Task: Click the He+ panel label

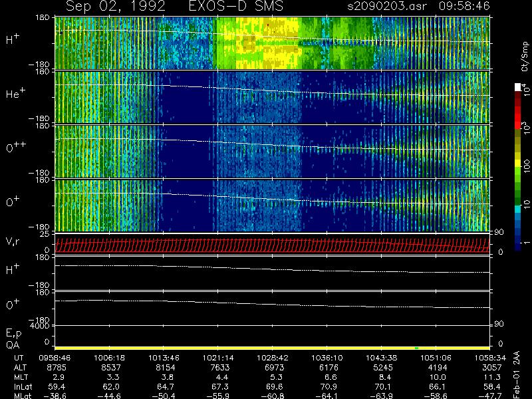Action: tap(15, 93)
